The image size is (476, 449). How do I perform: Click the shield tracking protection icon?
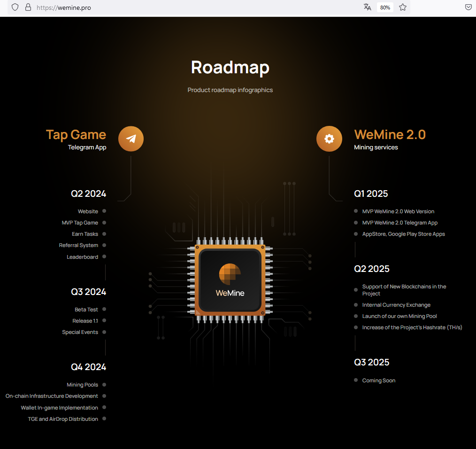pos(15,8)
